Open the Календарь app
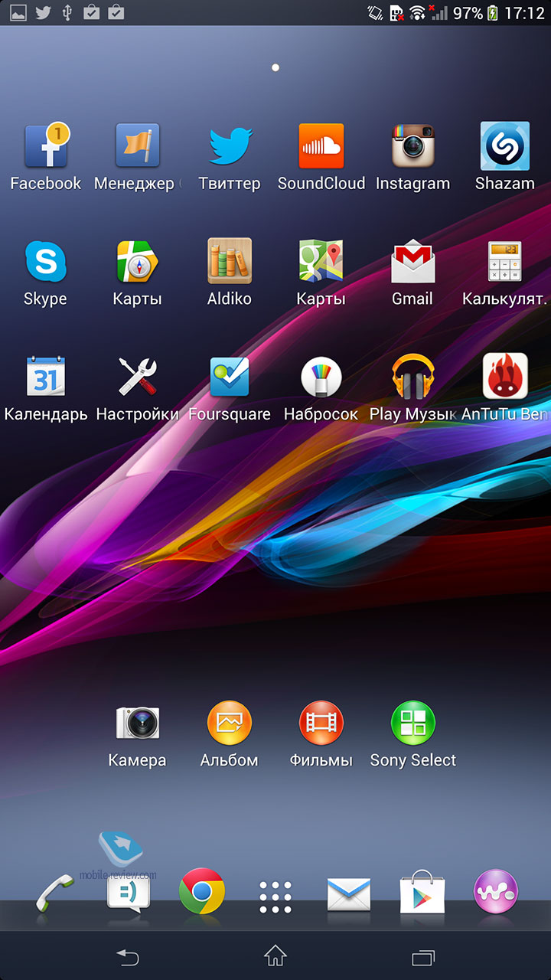This screenshot has height=980, width=551. 46,376
